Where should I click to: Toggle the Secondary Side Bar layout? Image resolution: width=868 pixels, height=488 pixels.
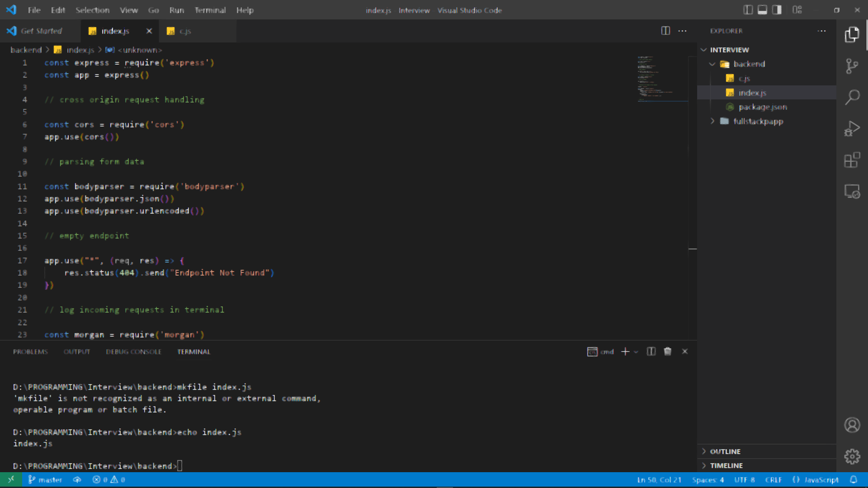(777, 10)
